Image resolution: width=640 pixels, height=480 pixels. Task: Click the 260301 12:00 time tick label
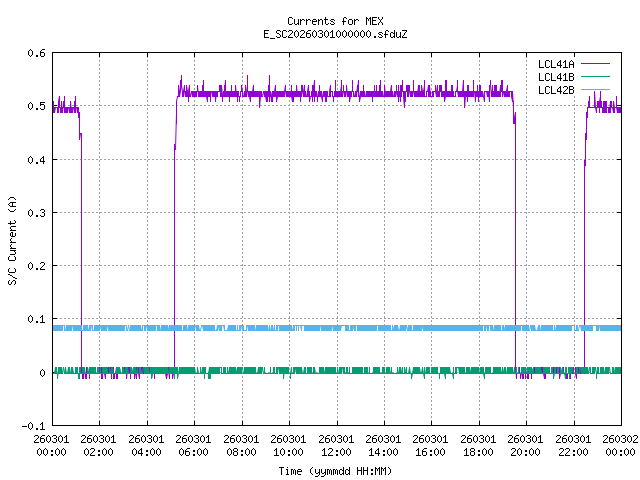coord(336,445)
